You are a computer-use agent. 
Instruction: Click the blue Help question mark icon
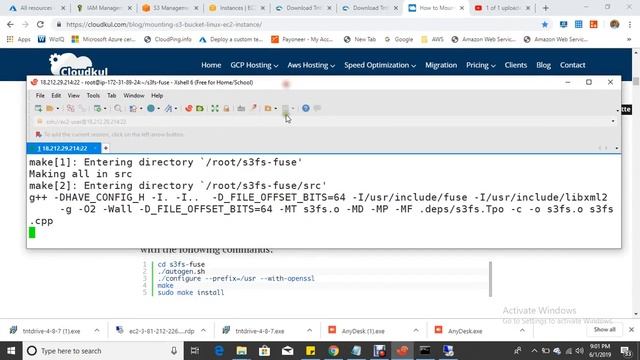pyautogui.click(x=306, y=108)
